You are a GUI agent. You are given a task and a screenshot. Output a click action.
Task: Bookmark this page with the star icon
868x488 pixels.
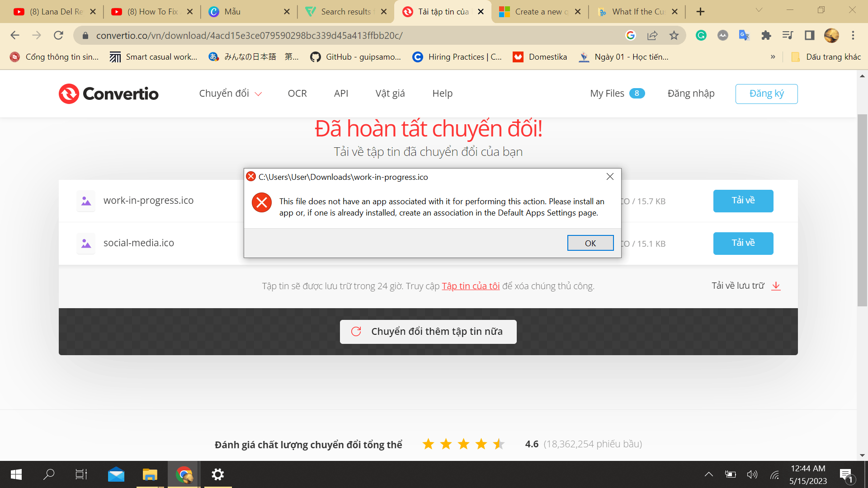tap(674, 35)
